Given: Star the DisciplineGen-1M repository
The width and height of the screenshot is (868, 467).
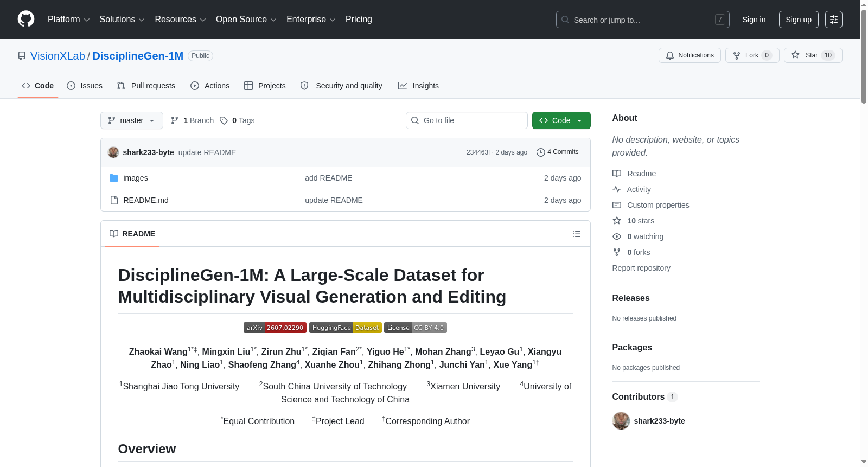Looking at the screenshot, I should click(x=813, y=55).
